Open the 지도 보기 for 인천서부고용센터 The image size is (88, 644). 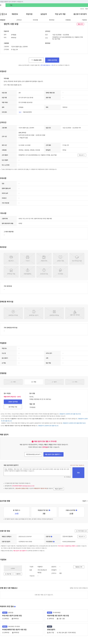[x=82, y=536]
